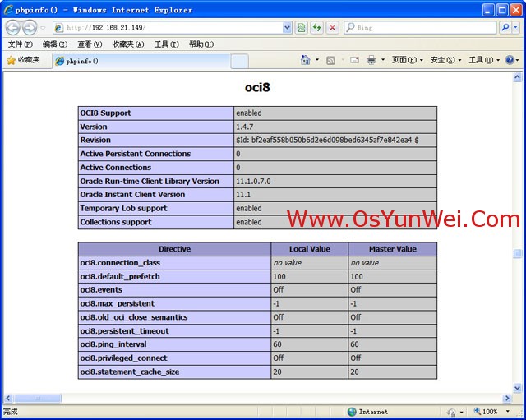Open the 帮助(H) menu
This screenshot has width=526, height=420.
tap(201, 44)
